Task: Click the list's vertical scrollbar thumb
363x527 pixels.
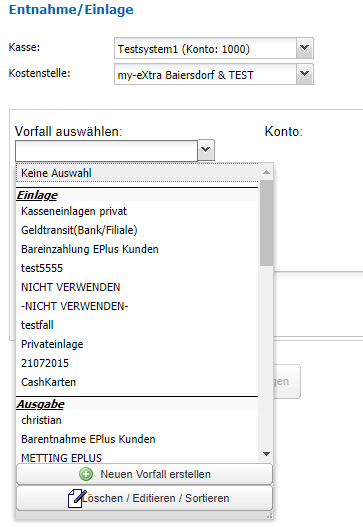Action: pyautogui.click(x=266, y=223)
